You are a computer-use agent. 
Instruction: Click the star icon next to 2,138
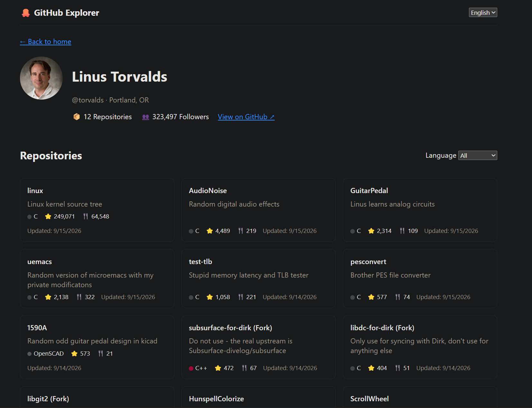point(48,297)
